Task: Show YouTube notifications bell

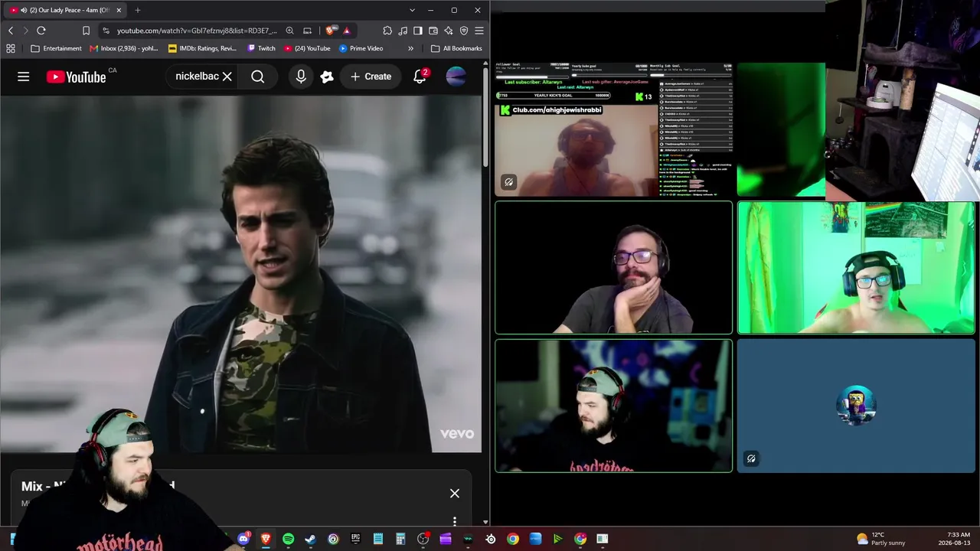Action: pyautogui.click(x=420, y=77)
